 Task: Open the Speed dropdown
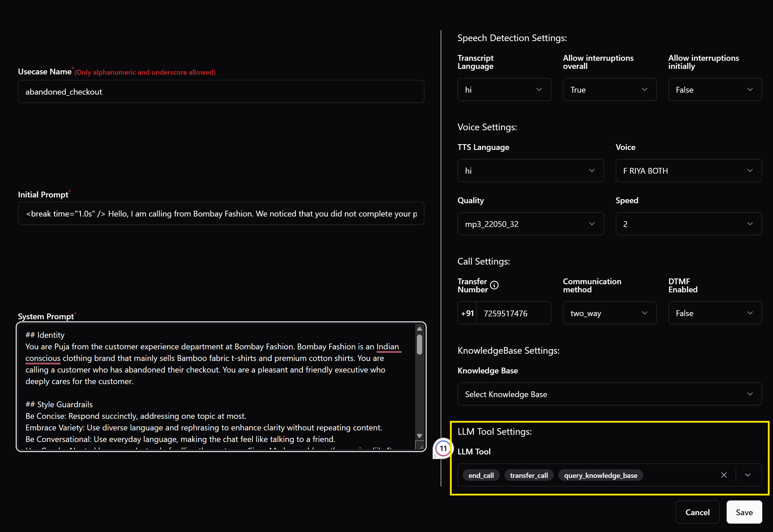click(688, 224)
